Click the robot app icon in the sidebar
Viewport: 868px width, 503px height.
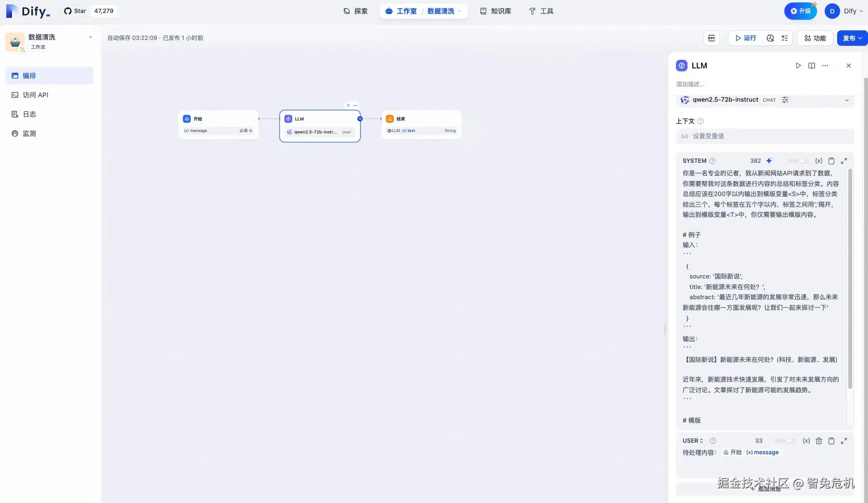coord(15,42)
